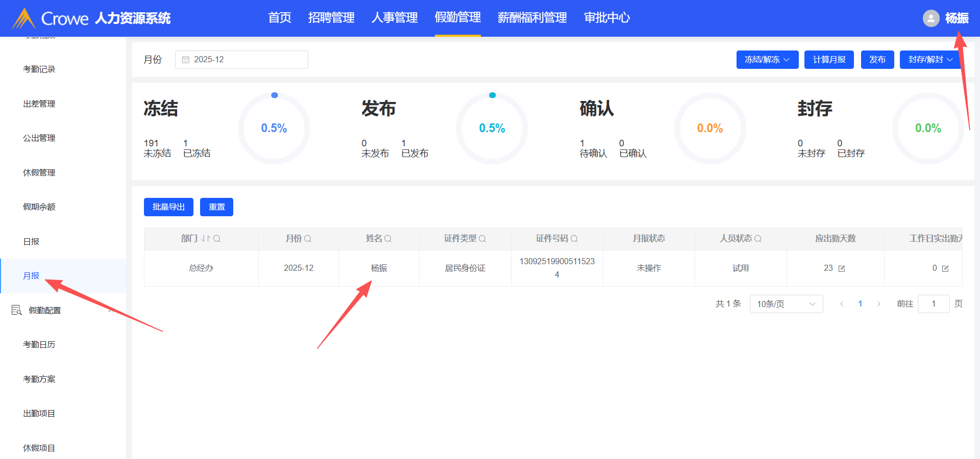This screenshot has height=459, width=980.
Task: Open the 人员状态 column search
Action: pyautogui.click(x=758, y=239)
